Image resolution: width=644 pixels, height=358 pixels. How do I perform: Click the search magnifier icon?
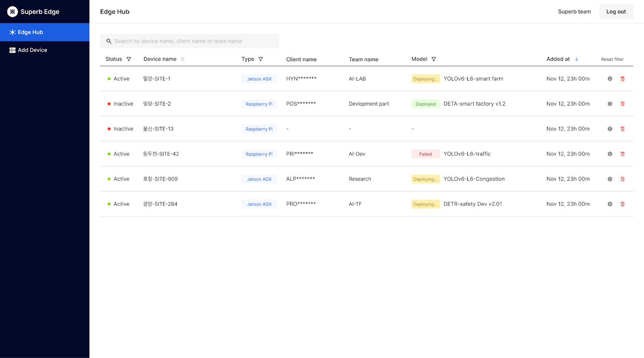click(109, 41)
